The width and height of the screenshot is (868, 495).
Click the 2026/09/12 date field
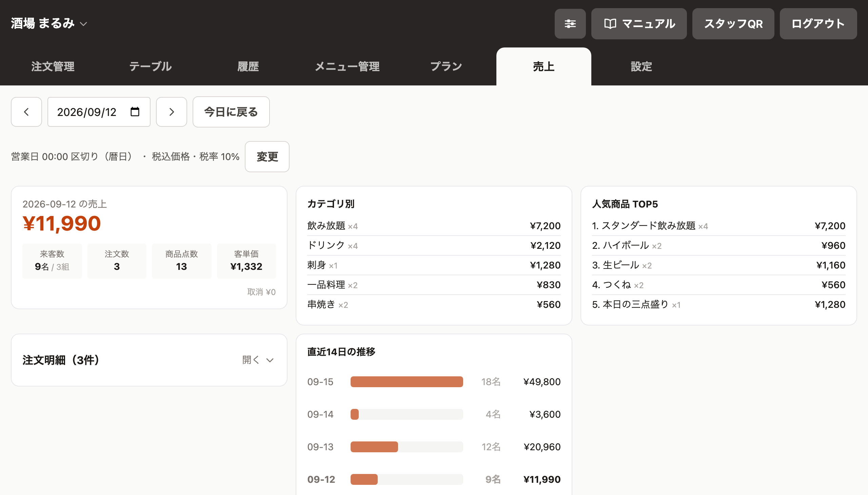pos(99,112)
